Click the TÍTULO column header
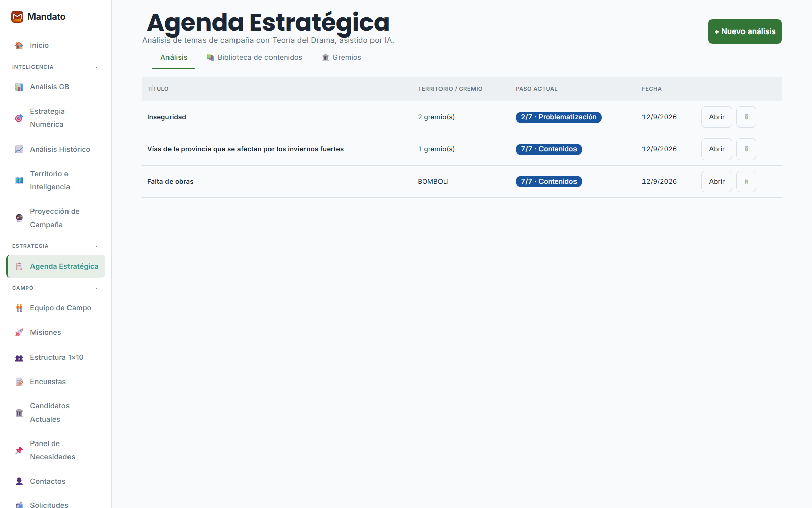Viewport: 812px width, 508px height. (158, 89)
